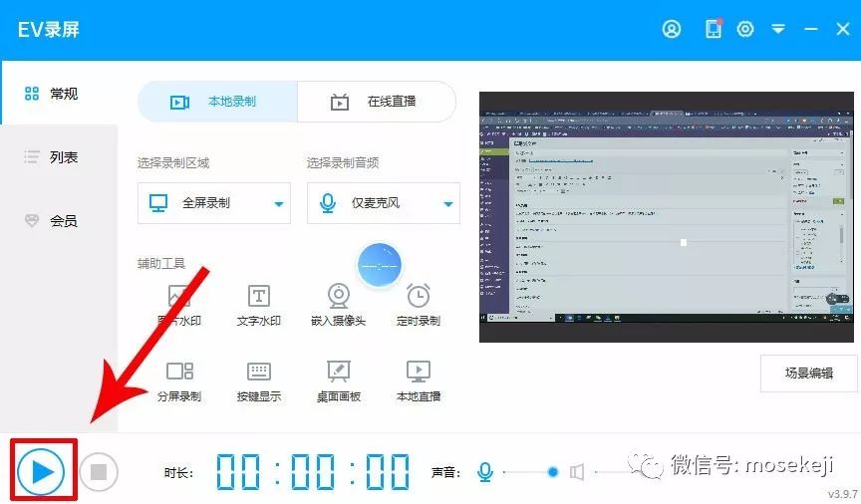Viewport: 861px width, 504px height.
Task: Open the 本地直播 local live tool
Action: click(x=419, y=381)
